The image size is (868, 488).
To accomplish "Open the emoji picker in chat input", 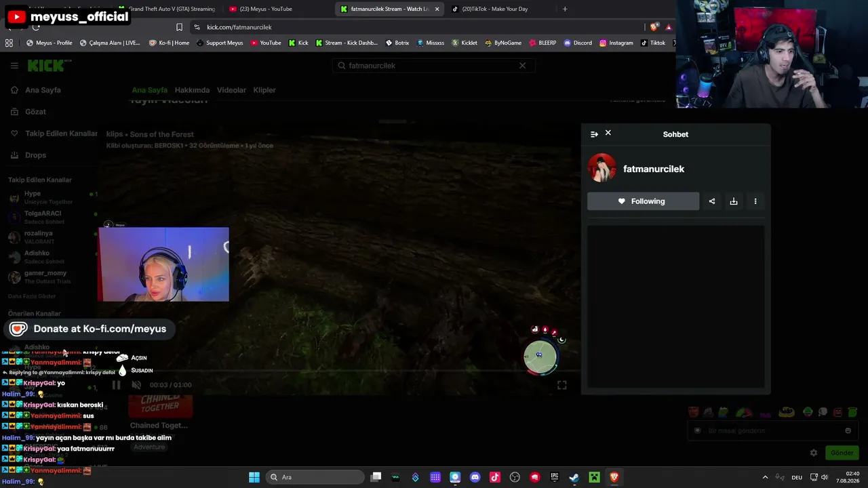I will coord(848,430).
